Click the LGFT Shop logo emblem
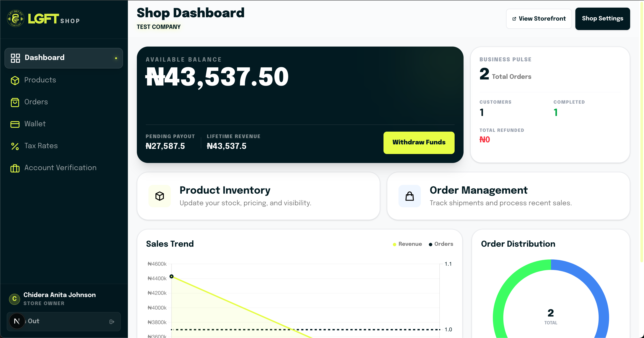 click(x=15, y=18)
